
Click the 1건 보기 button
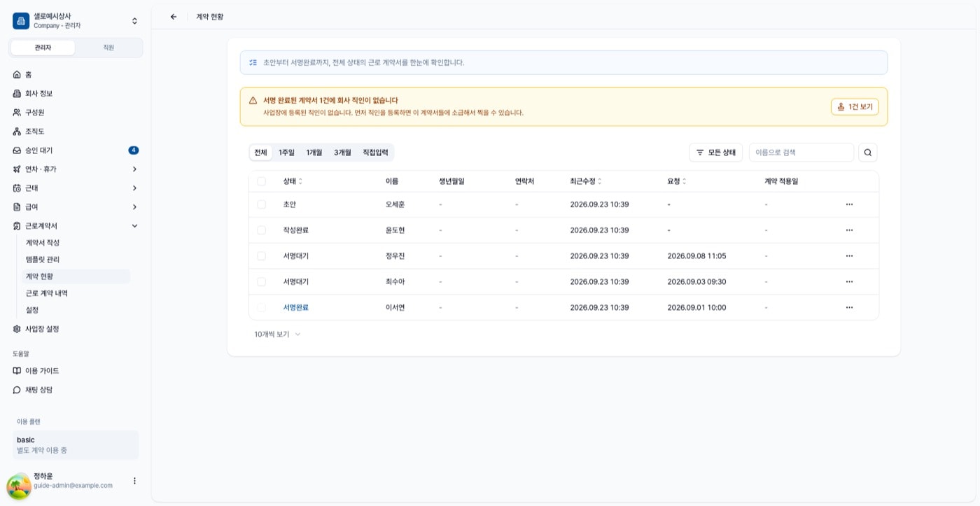pos(855,107)
